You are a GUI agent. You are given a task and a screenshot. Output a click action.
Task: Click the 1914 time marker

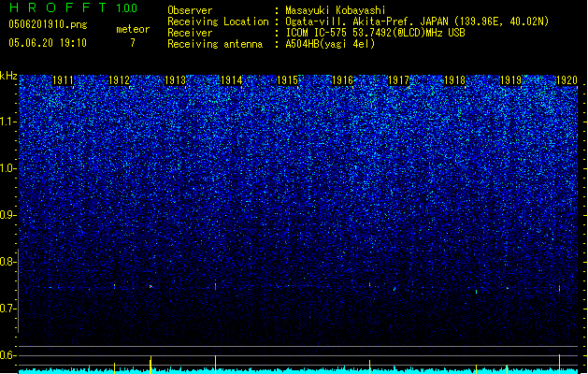(x=232, y=80)
